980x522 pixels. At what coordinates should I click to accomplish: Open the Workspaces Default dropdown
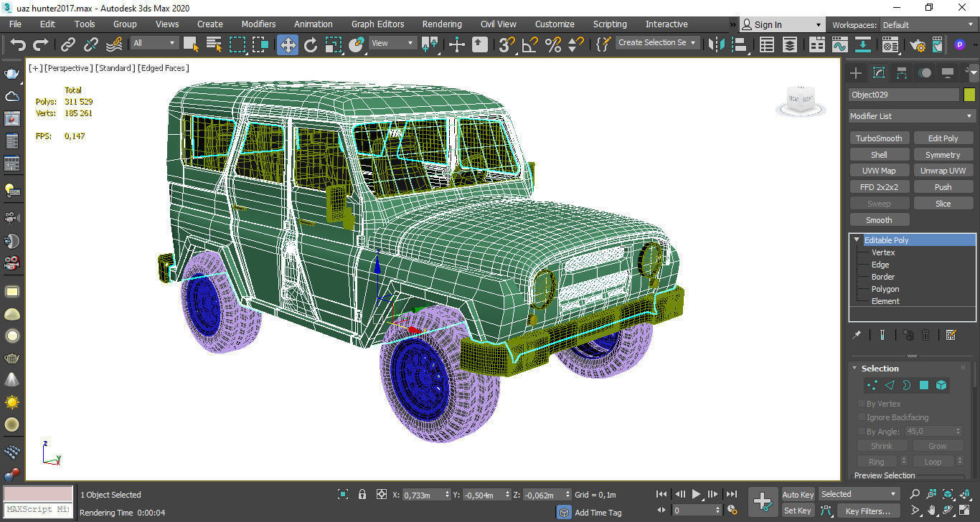click(x=928, y=24)
